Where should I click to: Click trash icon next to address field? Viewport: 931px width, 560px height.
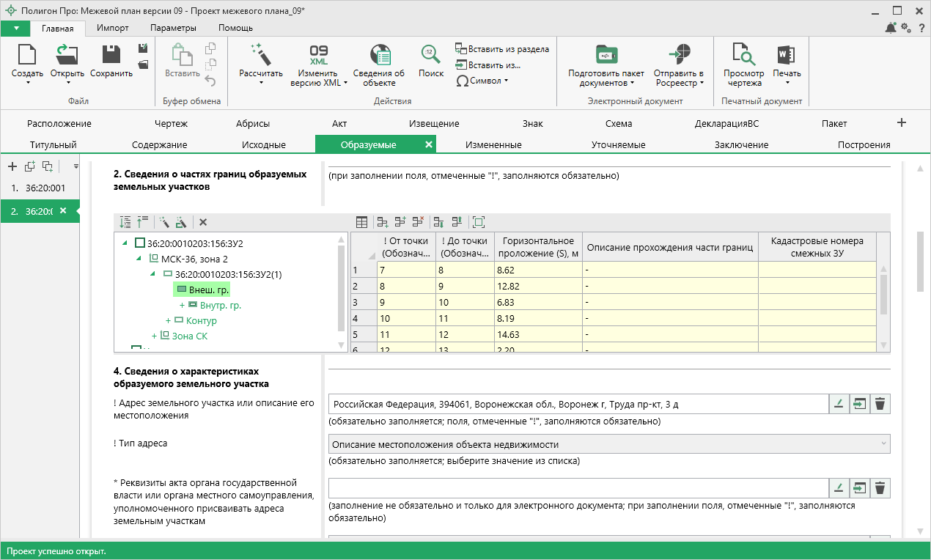point(880,404)
